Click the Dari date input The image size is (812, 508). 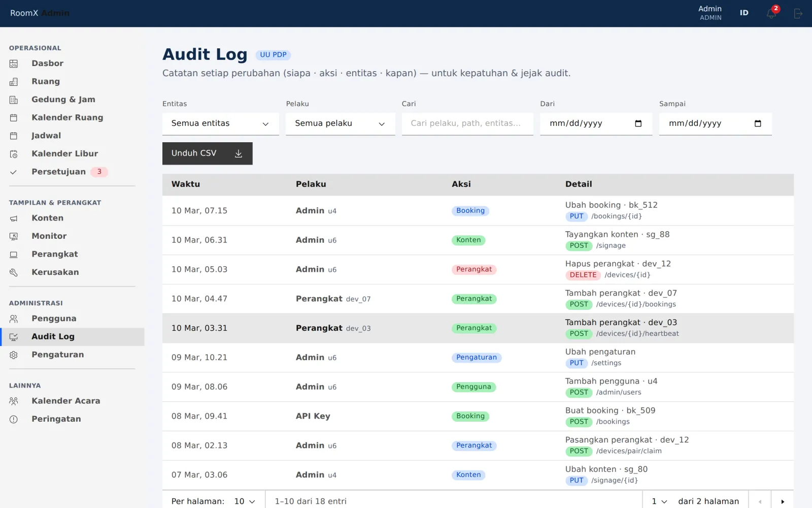pos(596,123)
